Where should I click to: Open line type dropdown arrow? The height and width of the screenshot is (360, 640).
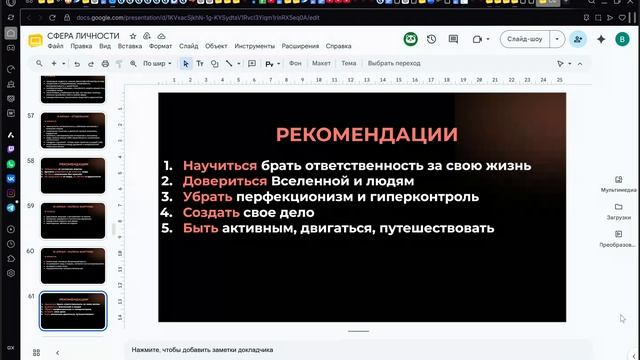pyautogui.click(x=239, y=64)
